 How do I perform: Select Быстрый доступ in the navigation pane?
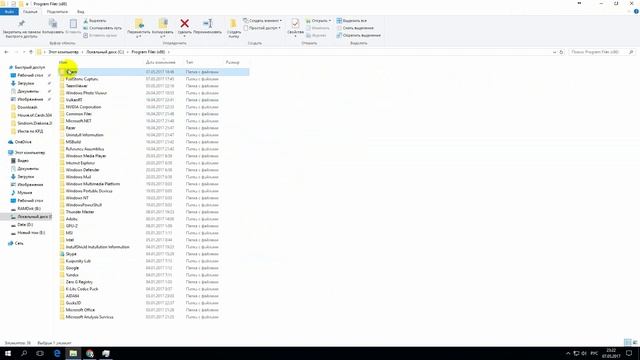pyautogui.click(x=30, y=67)
